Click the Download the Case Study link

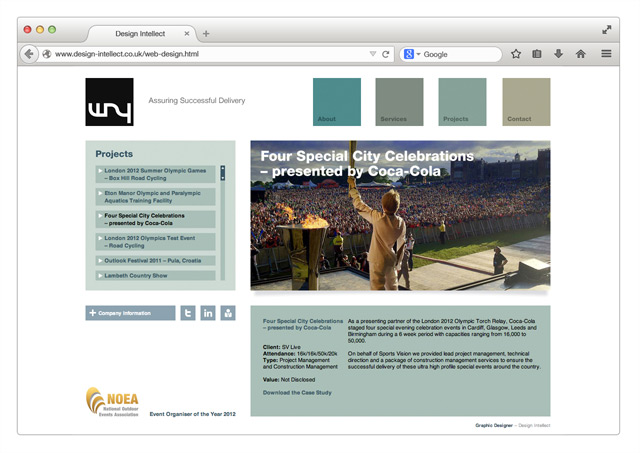[x=297, y=393]
